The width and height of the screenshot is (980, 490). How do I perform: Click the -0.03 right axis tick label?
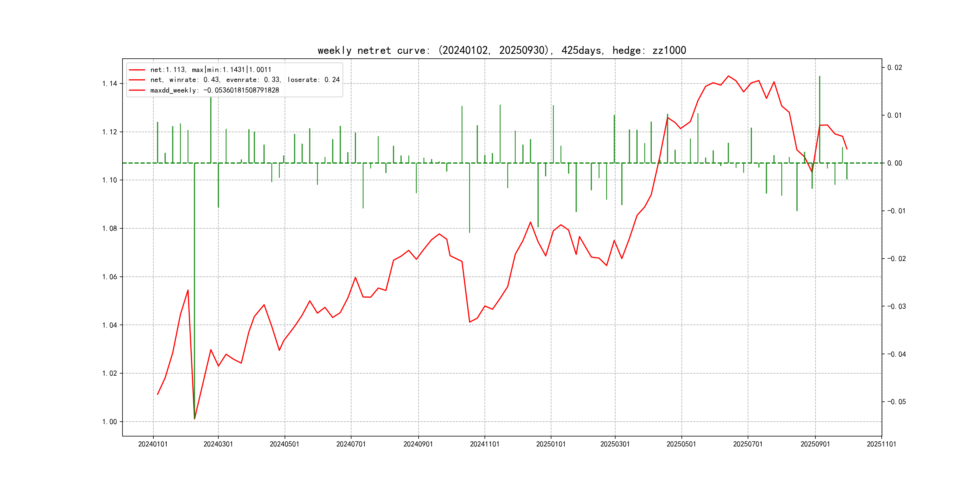(x=896, y=306)
